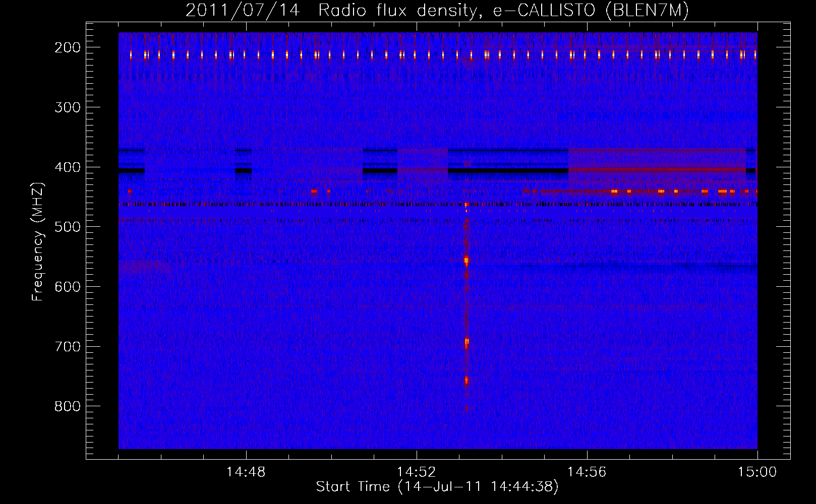816x504 pixels.
Task: Click the 200 frequency tick label
Action: click(68, 47)
